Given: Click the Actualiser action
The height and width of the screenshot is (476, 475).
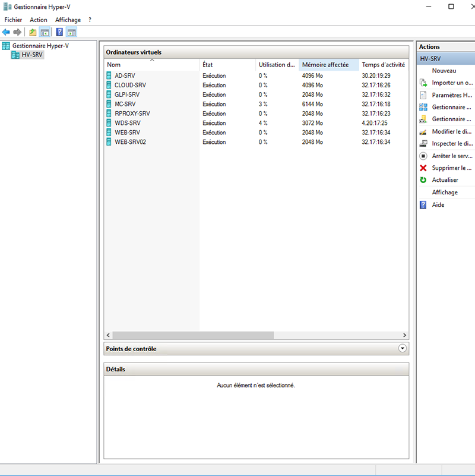Looking at the screenshot, I should coord(445,180).
